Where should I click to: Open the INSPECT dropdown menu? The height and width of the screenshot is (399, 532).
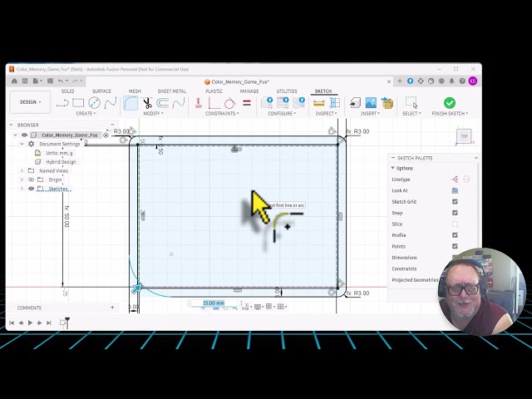[x=326, y=113]
